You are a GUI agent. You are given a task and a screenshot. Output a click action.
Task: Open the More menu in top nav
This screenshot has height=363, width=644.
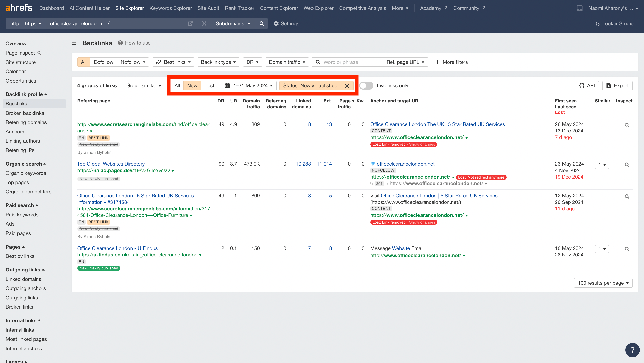click(x=400, y=8)
